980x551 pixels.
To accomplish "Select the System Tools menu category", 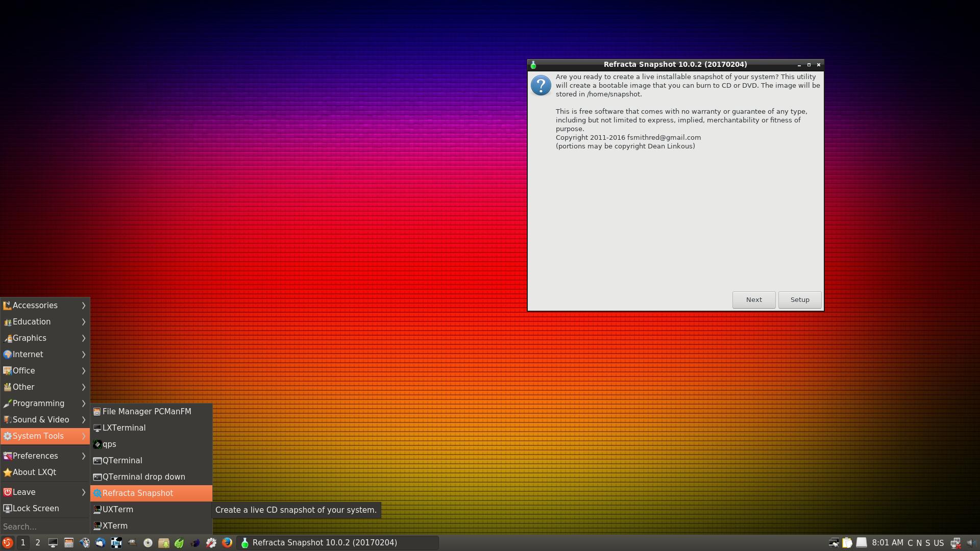I will point(45,436).
